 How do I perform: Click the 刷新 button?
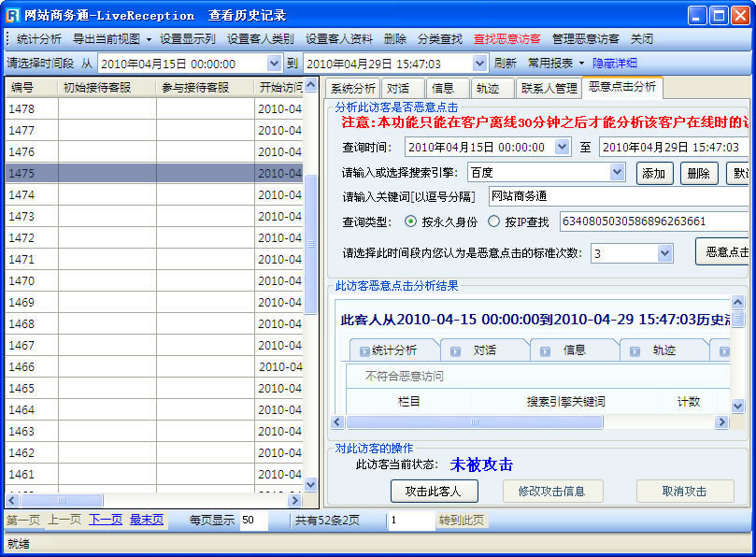[x=505, y=64]
